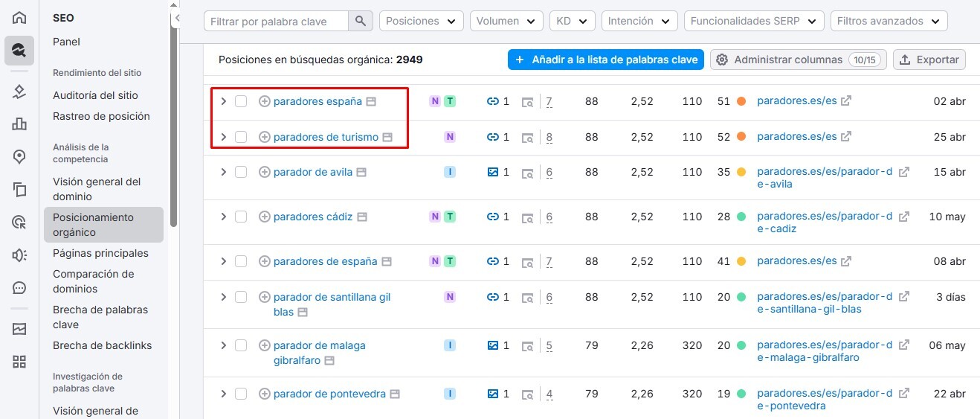Viewport: 980px width, 419px height.
Task: Click the date '06 may' in the malaga gibralfaro row
Action: [947, 345]
